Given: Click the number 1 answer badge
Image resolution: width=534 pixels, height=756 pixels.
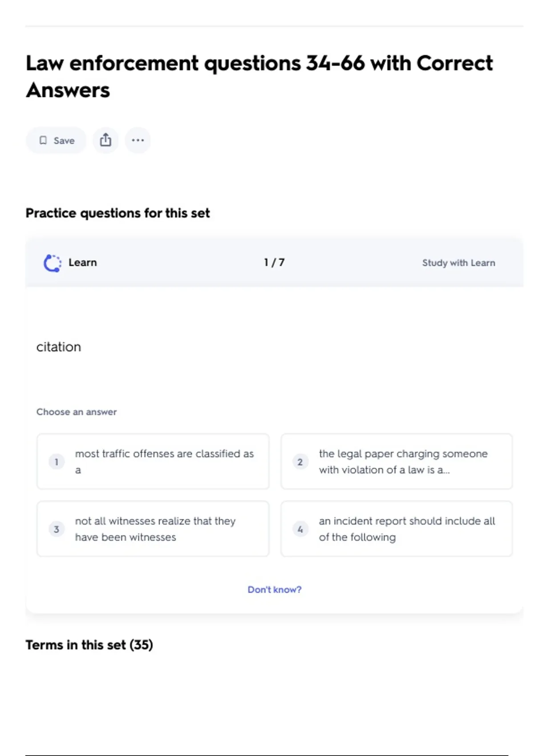Looking at the screenshot, I should [x=57, y=462].
